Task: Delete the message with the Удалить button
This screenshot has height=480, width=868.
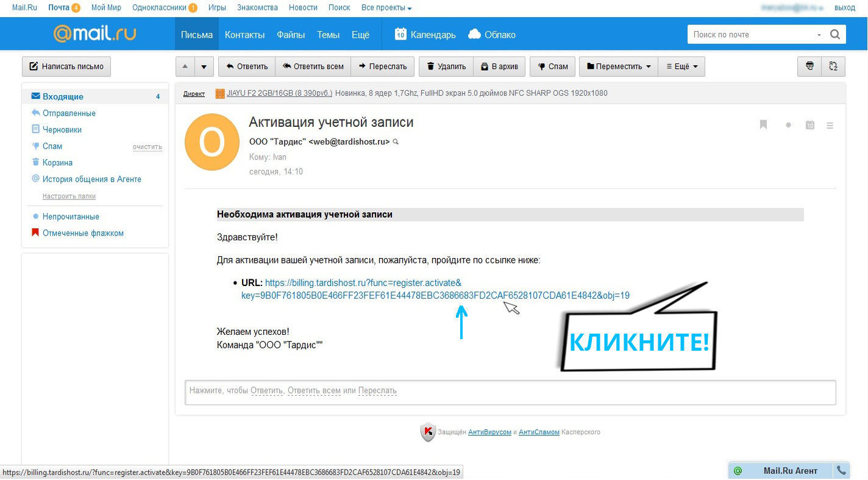Action: [446, 66]
